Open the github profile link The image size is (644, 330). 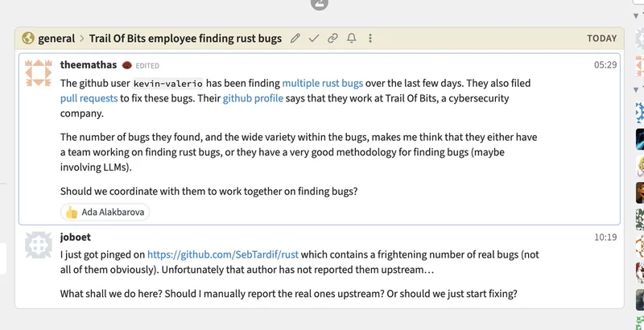[253, 98]
